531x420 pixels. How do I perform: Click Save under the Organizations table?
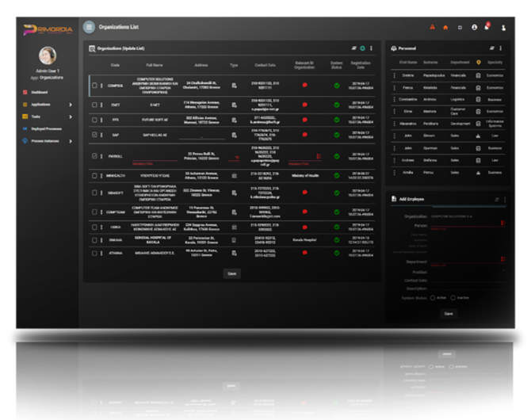click(231, 273)
